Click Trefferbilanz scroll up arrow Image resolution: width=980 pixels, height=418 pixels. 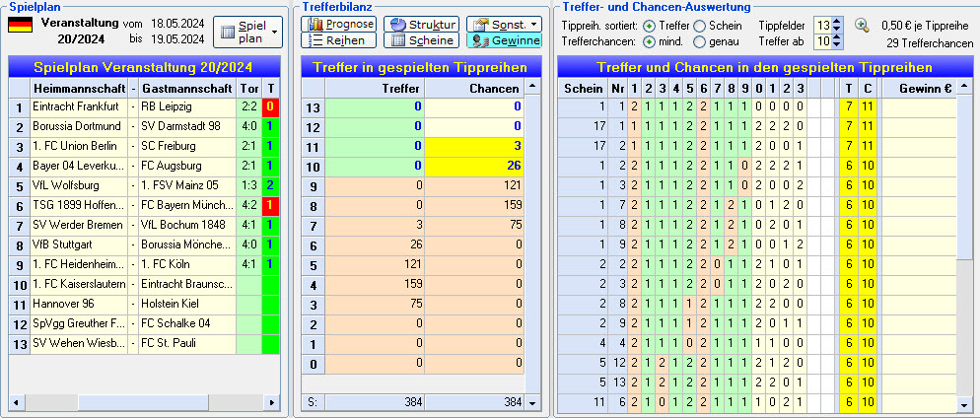pos(531,86)
